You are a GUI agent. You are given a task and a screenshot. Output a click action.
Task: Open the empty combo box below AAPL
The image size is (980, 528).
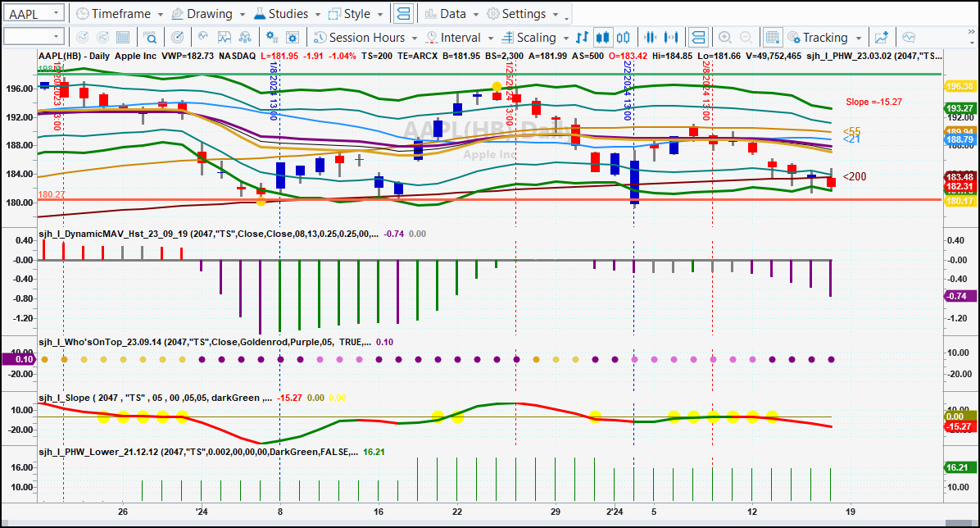click(33, 37)
